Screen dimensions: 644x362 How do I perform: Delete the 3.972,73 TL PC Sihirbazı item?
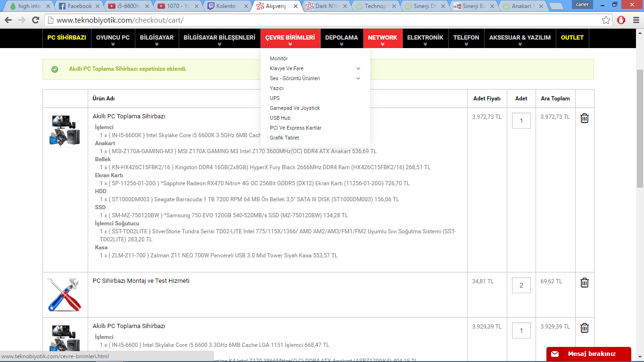585,118
